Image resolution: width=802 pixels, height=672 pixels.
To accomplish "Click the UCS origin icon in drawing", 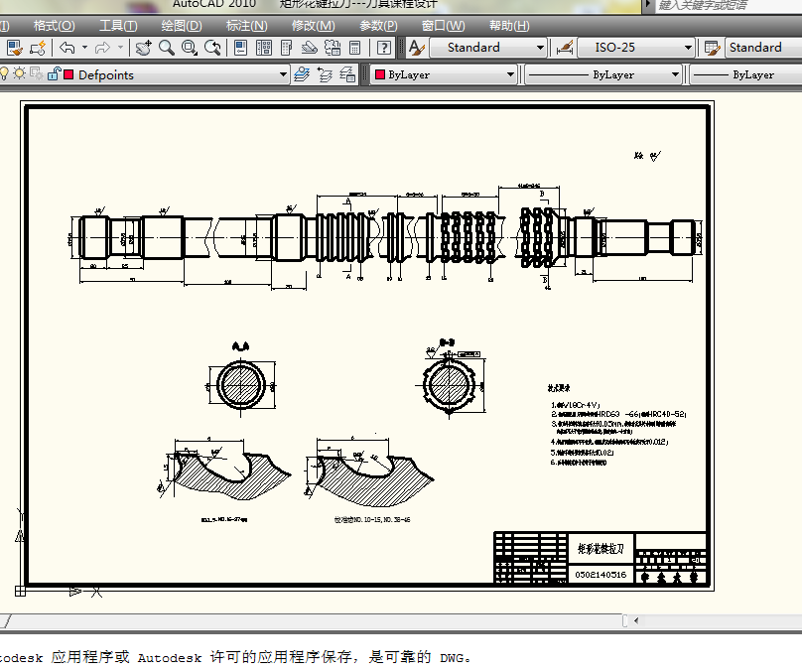I will 20,591.
